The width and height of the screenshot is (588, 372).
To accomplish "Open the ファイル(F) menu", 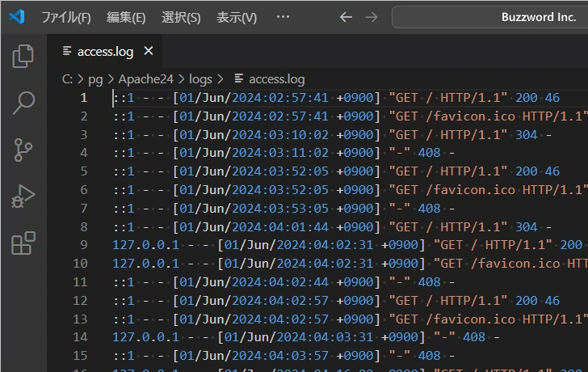I will [66, 17].
